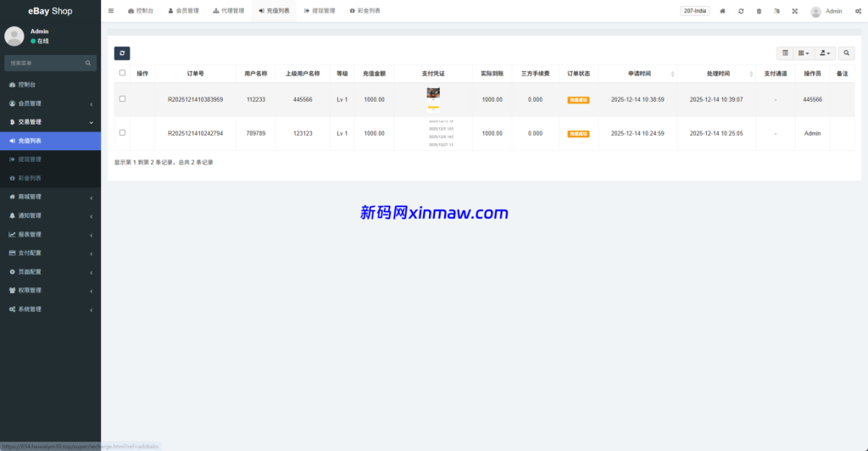Click operator cell Admin in table
The height and width of the screenshot is (451, 868).
pyautogui.click(x=813, y=133)
